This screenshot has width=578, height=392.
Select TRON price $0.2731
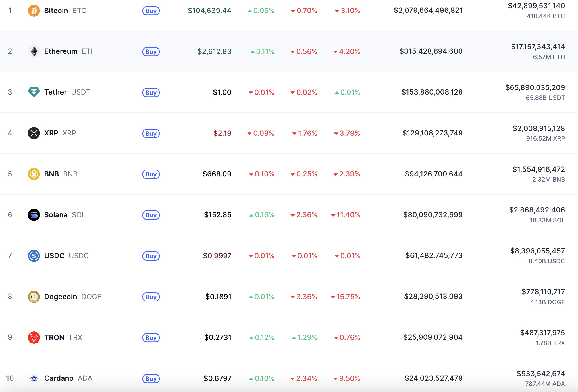(218, 337)
